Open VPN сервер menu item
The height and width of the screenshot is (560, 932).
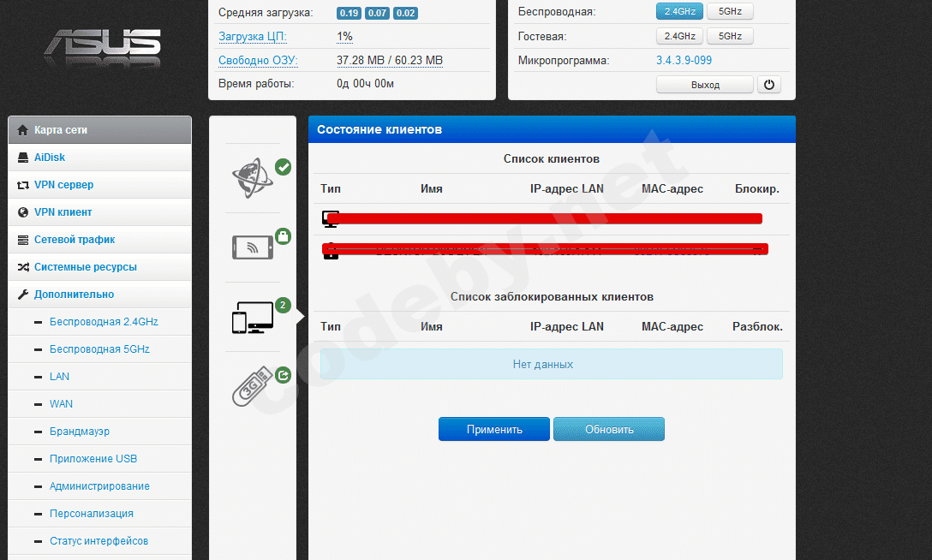coord(63,185)
